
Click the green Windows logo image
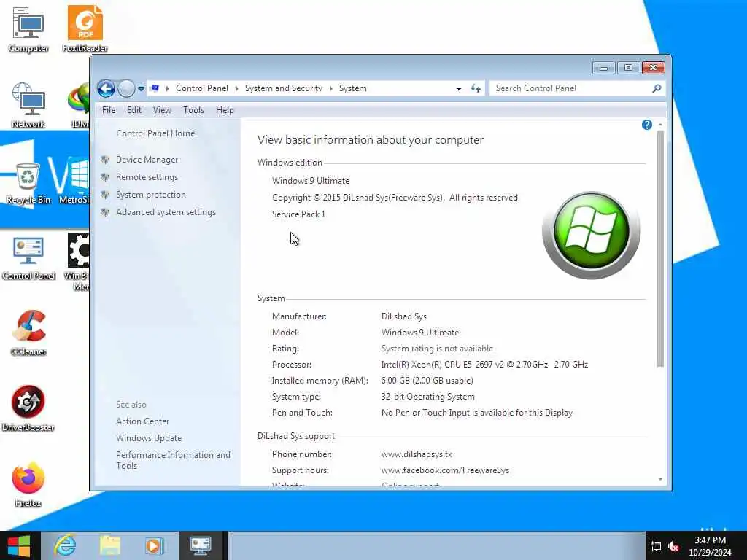click(x=591, y=235)
